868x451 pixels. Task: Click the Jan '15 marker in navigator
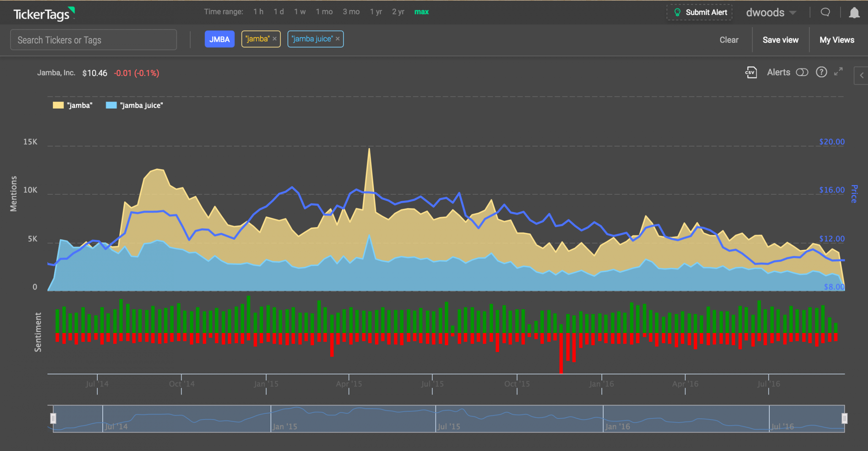pos(285,426)
